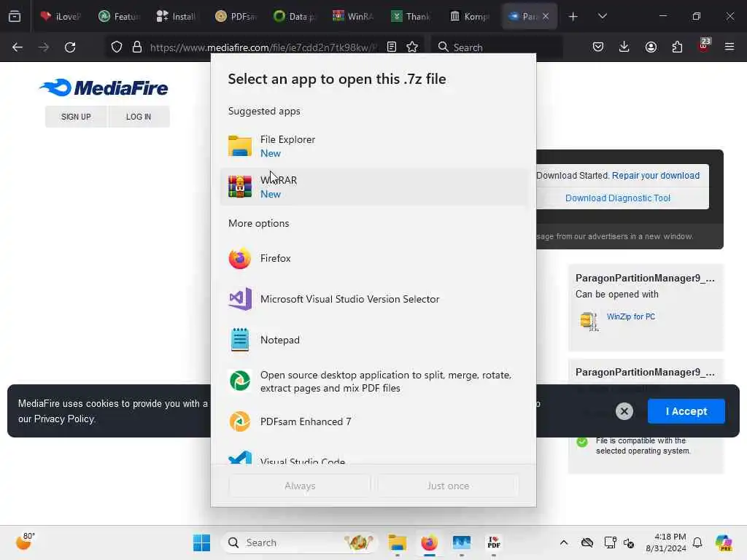The height and width of the screenshot is (560, 747).
Task: Go back with browser back arrow
Action: click(x=18, y=47)
